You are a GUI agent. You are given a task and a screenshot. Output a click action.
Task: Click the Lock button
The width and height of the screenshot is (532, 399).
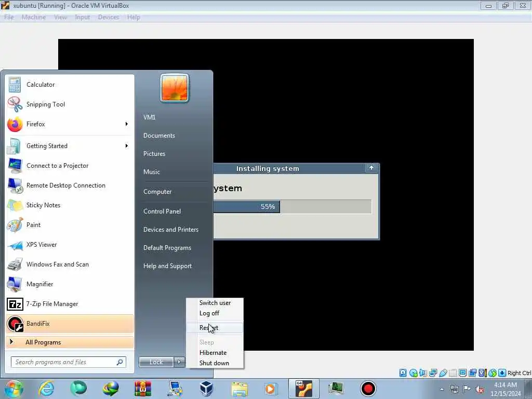click(156, 362)
